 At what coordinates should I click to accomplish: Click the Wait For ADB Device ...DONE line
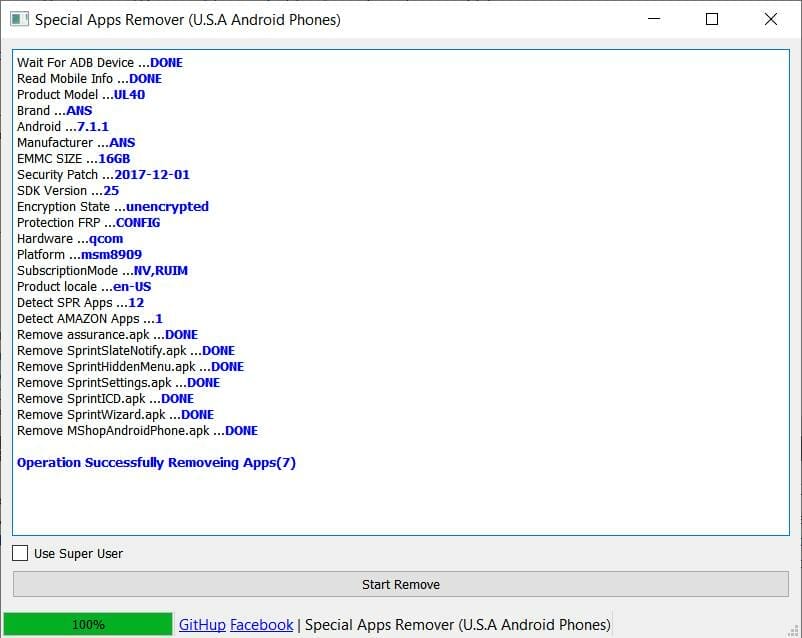tap(99, 62)
